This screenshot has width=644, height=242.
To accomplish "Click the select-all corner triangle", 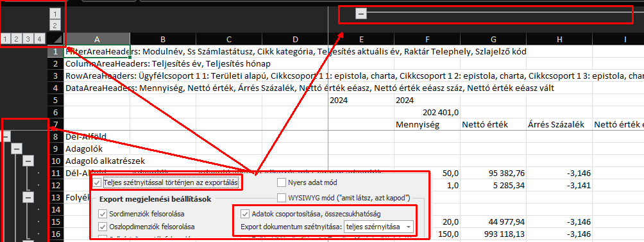I will [55, 39].
